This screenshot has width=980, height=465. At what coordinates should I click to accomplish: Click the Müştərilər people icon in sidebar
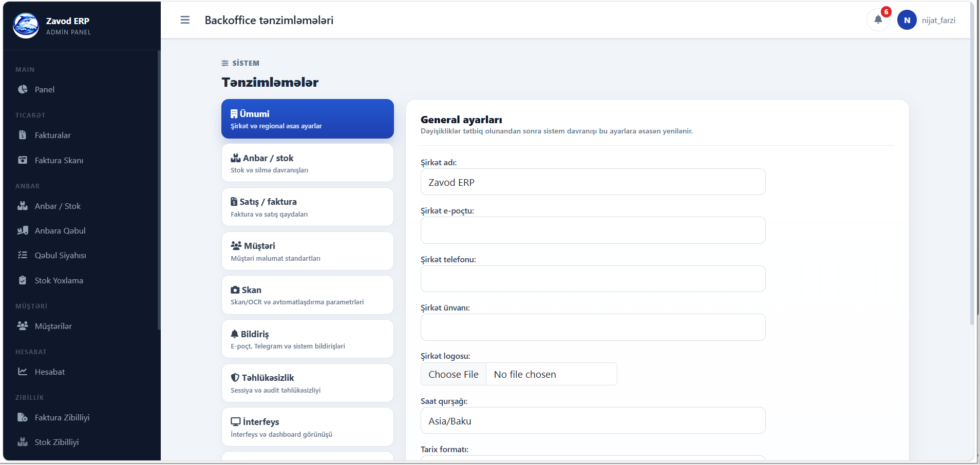click(x=23, y=326)
